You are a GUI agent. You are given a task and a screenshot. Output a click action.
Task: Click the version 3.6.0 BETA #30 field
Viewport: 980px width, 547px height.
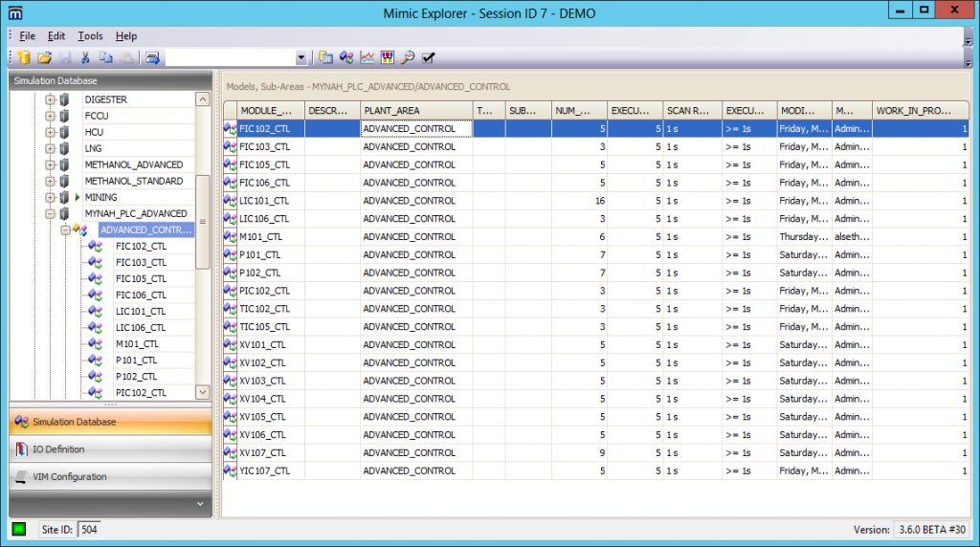[932, 530]
